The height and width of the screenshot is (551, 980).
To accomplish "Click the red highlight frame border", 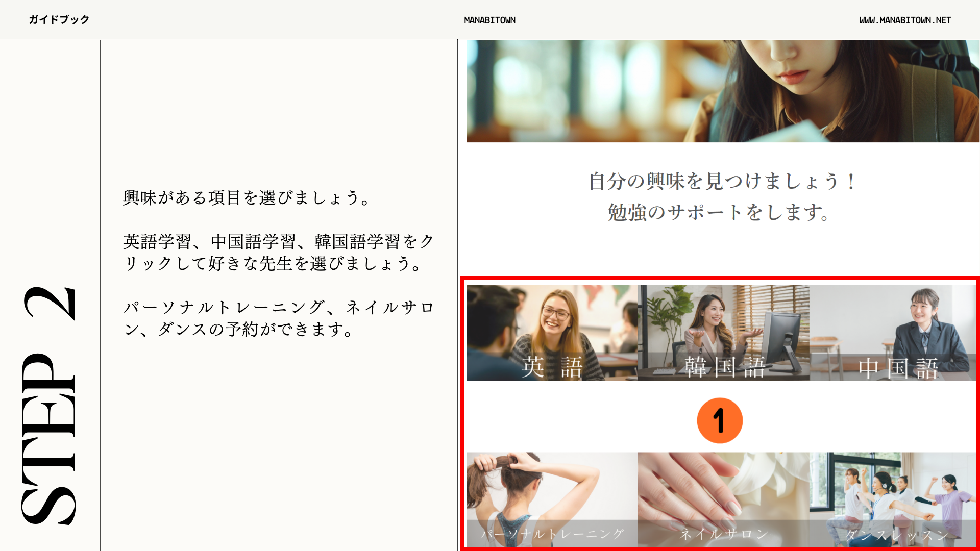I will pyautogui.click(x=720, y=278).
